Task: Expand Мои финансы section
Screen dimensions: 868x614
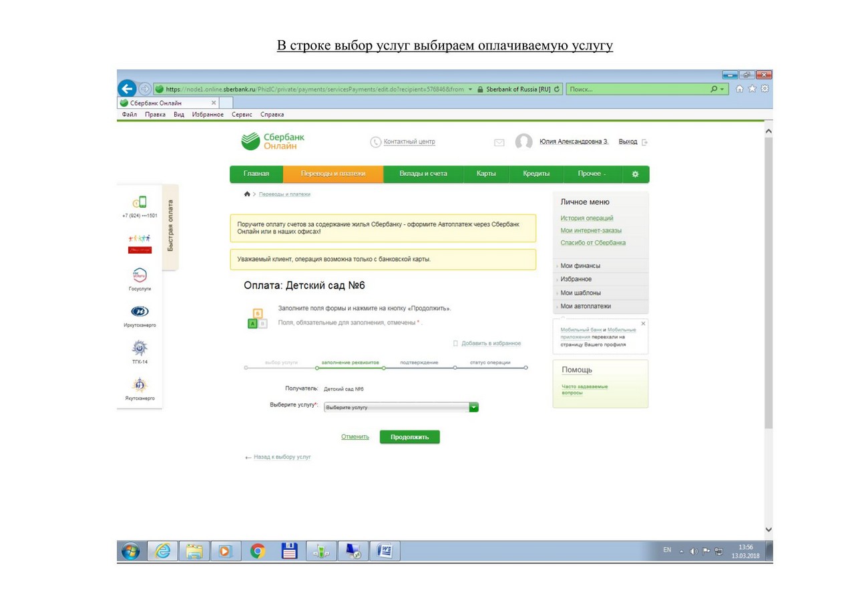Action: pos(601,266)
